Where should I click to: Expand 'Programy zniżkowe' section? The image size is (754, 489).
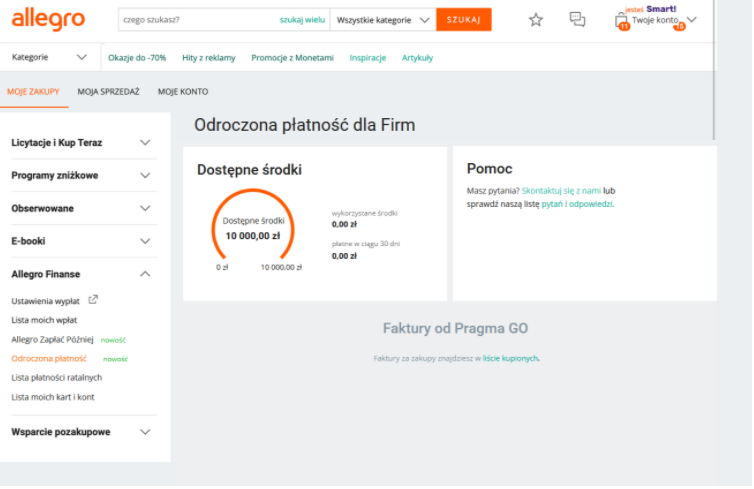point(82,175)
